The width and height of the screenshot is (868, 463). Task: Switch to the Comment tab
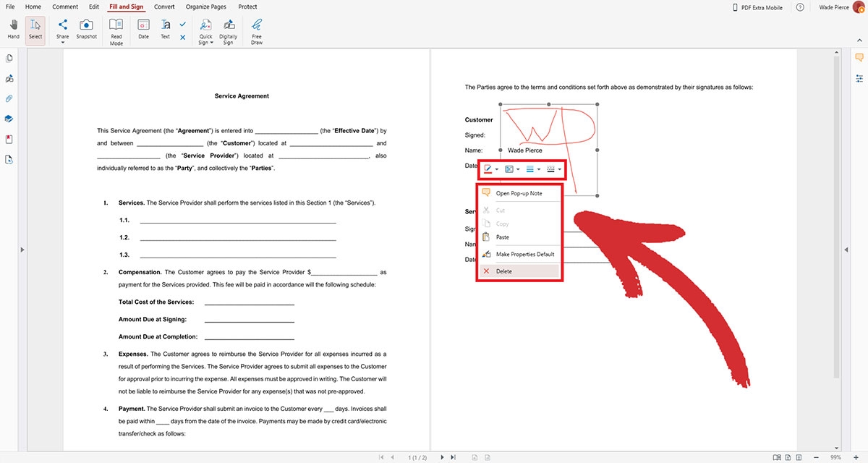tap(65, 7)
